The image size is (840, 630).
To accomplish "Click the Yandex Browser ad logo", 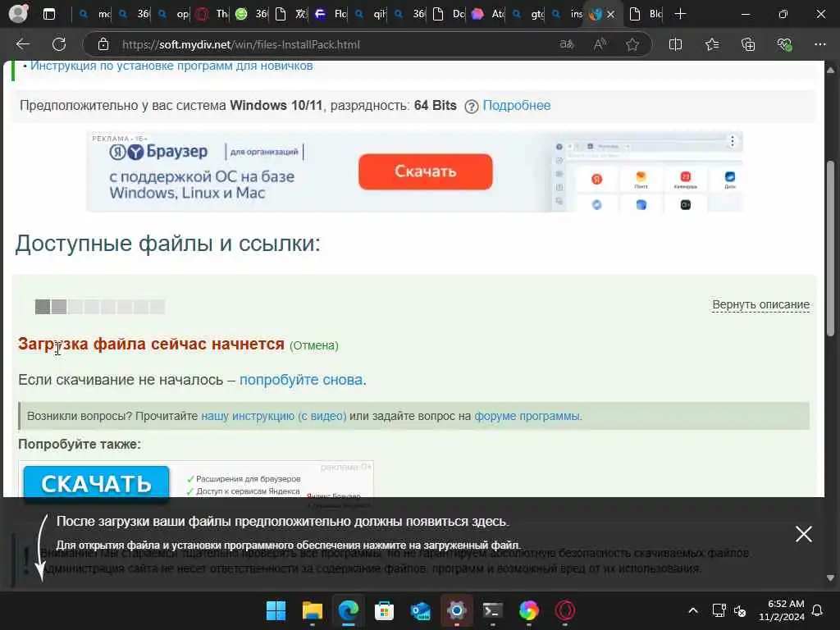I will (158, 152).
